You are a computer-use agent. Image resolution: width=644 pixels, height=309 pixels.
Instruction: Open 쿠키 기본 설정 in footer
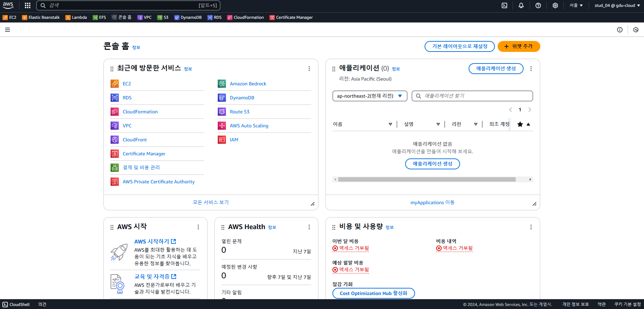(628, 305)
